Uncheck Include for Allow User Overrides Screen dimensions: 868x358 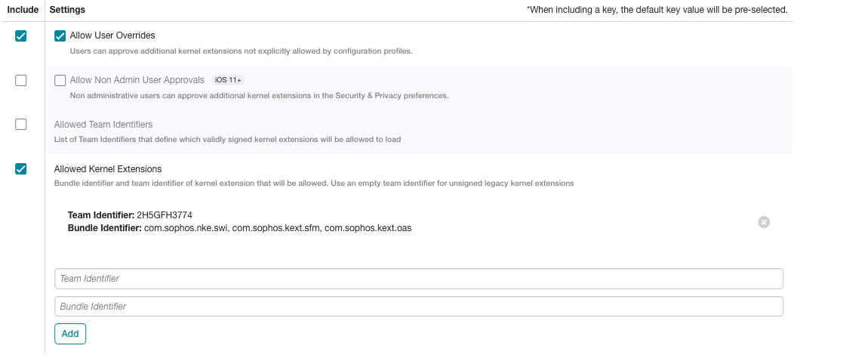pos(20,36)
